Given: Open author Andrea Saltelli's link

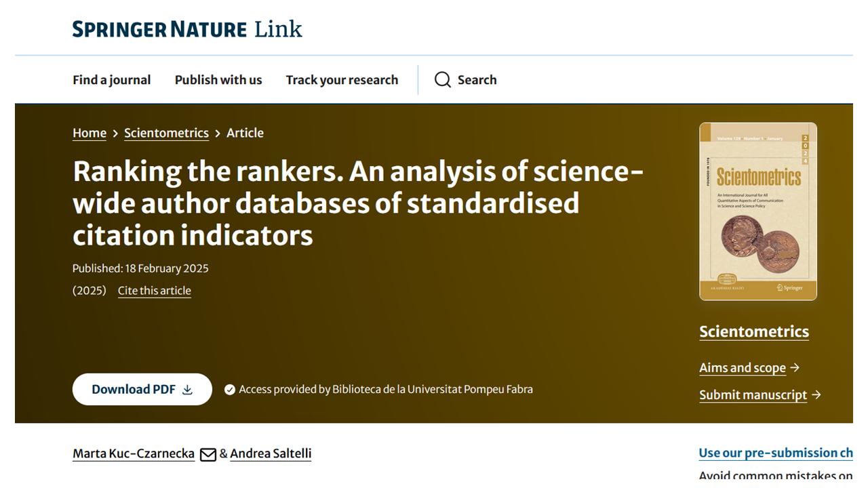Looking at the screenshot, I should coord(271,453).
